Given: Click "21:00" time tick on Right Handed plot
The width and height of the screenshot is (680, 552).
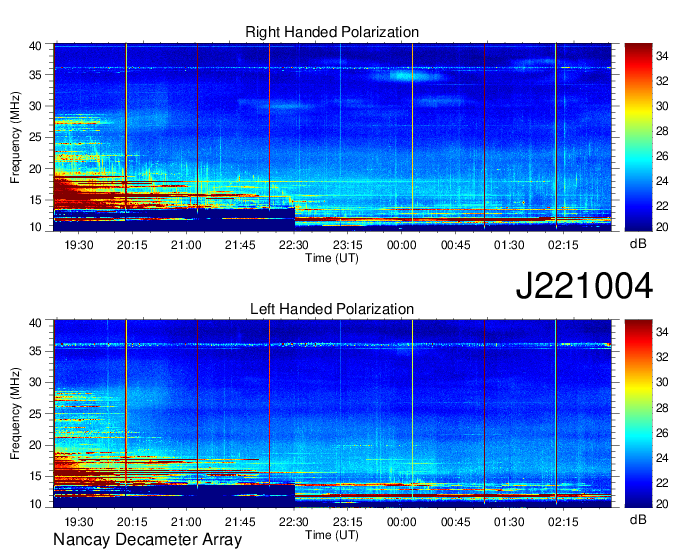Looking at the screenshot, I should (x=186, y=245).
